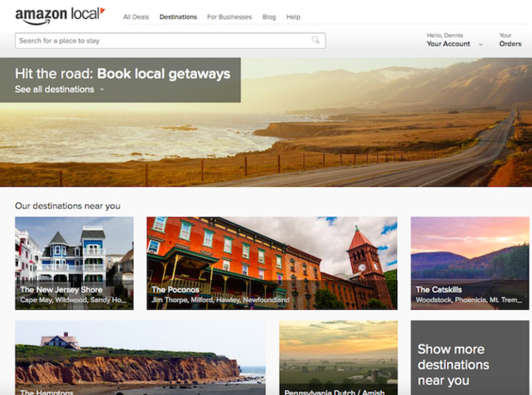Open the Your Account dropdown
Image resolution: width=532 pixels, height=395 pixels.
(449, 43)
